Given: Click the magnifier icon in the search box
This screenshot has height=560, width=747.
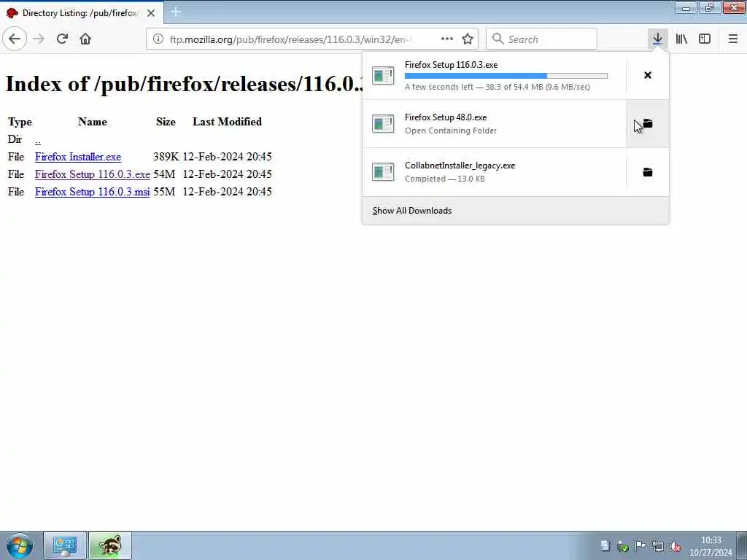Looking at the screenshot, I should click(x=498, y=39).
